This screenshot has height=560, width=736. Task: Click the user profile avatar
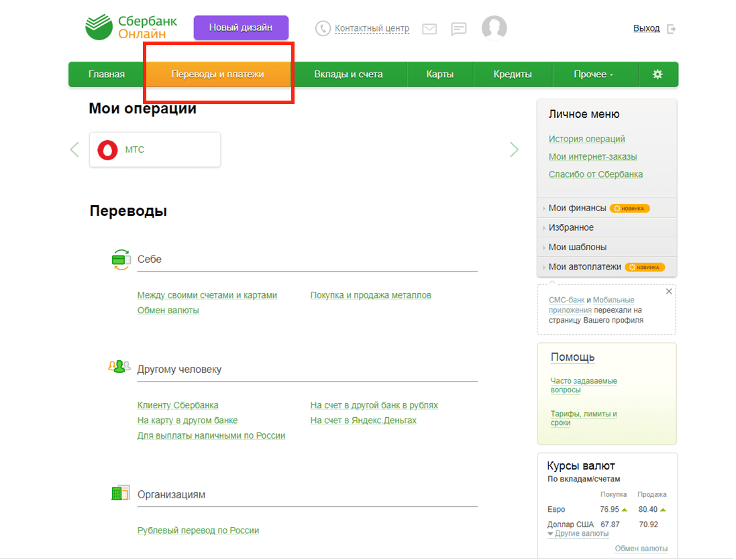(x=494, y=28)
